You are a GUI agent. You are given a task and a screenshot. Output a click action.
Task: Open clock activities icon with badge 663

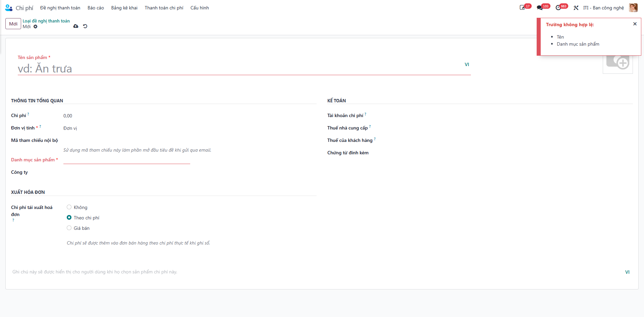[x=561, y=7]
